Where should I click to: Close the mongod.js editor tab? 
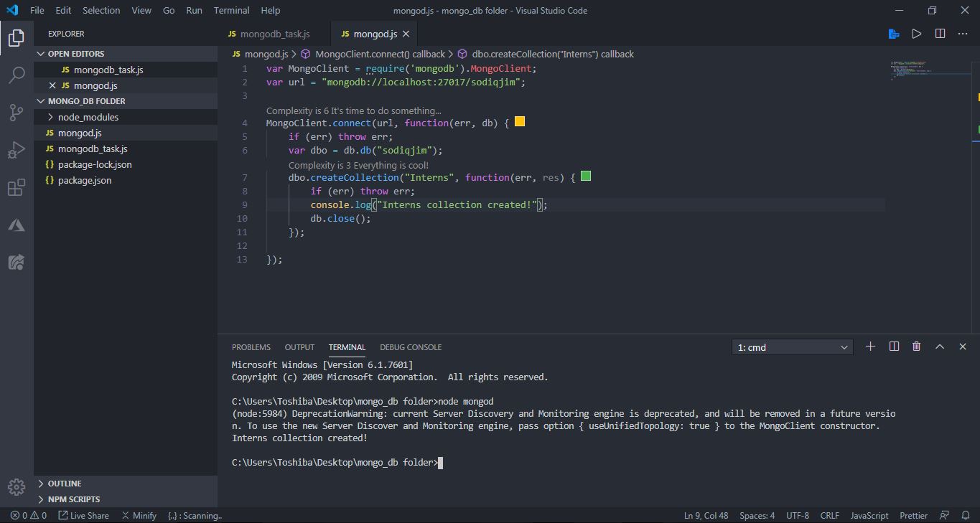click(406, 34)
